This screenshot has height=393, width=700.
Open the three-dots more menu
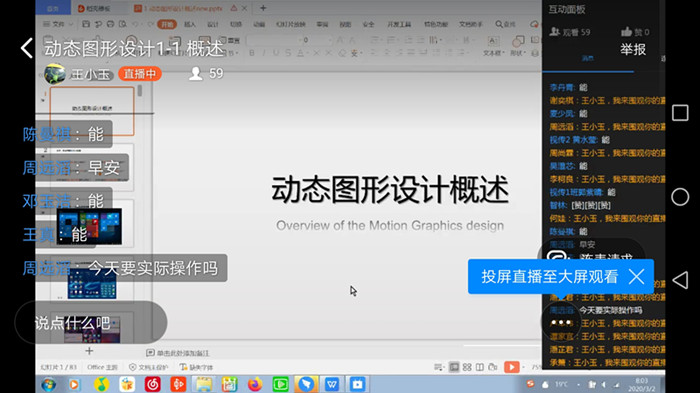(x=561, y=322)
